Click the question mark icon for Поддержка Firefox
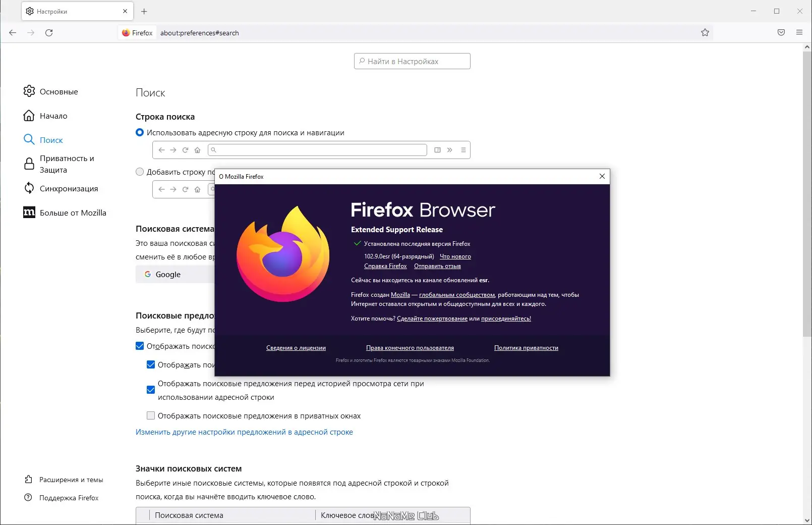 [28, 498]
